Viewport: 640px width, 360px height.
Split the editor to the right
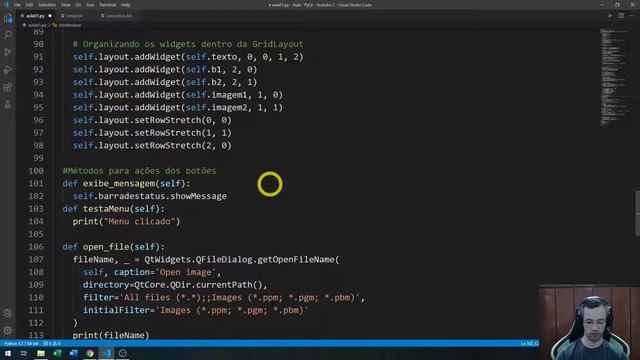[621, 16]
